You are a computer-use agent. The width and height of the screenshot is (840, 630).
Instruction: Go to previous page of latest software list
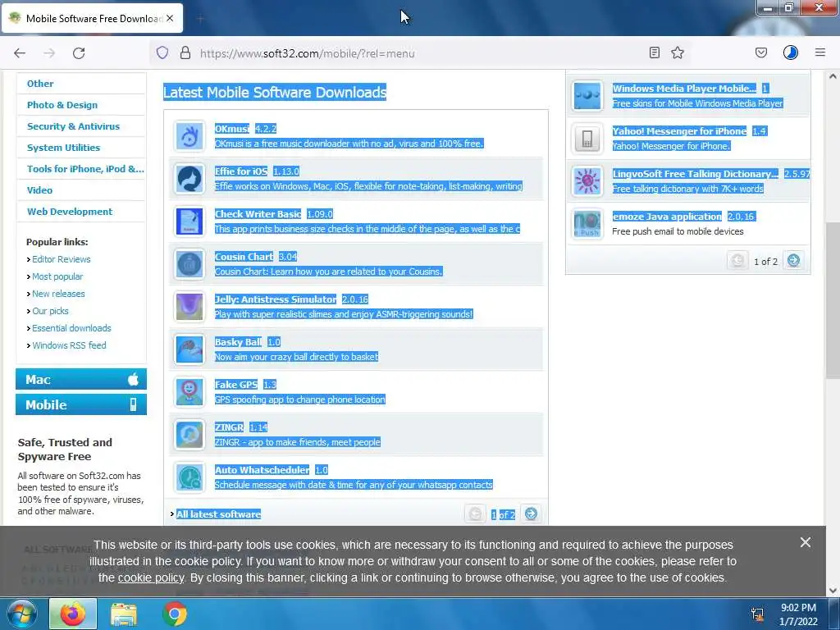pyautogui.click(x=475, y=514)
